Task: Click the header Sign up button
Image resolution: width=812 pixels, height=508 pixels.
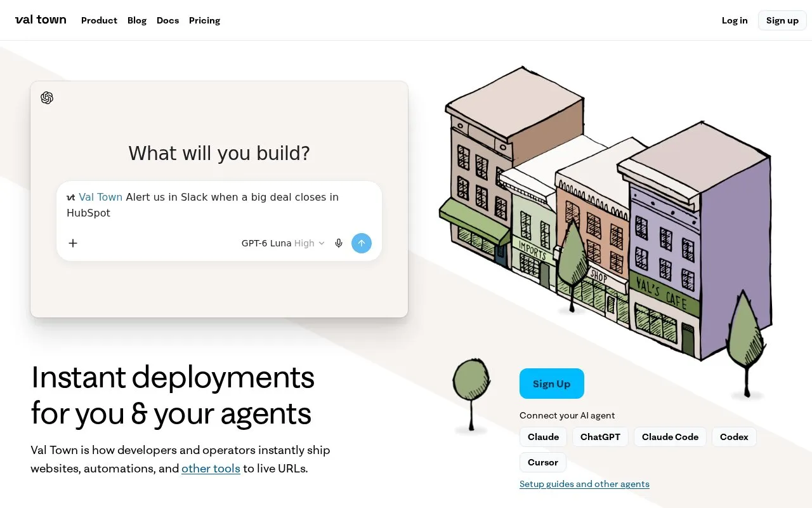Action: point(782,20)
